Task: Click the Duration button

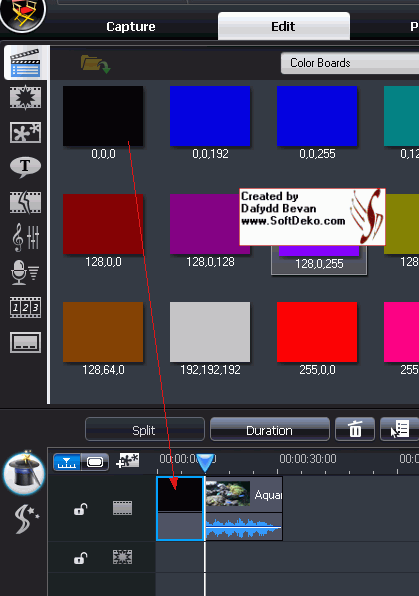Action: coord(270,430)
